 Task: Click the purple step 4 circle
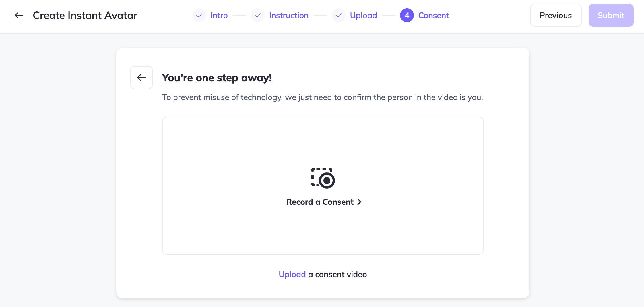(407, 15)
